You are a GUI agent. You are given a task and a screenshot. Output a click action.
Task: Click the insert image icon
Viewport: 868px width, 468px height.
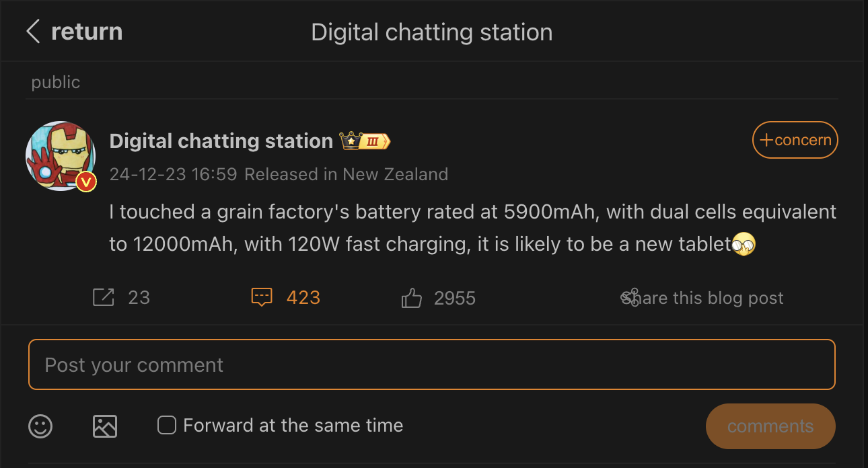(105, 426)
